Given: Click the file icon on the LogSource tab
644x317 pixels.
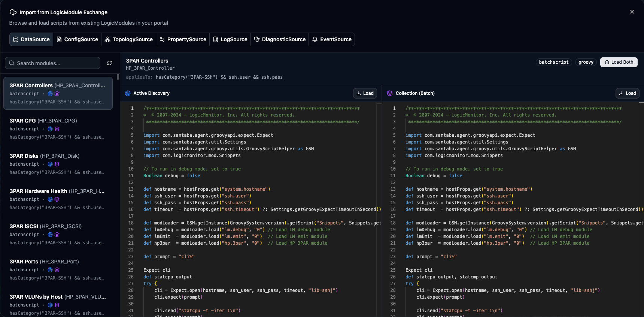Looking at the screenshot, I should pos(216,39).
